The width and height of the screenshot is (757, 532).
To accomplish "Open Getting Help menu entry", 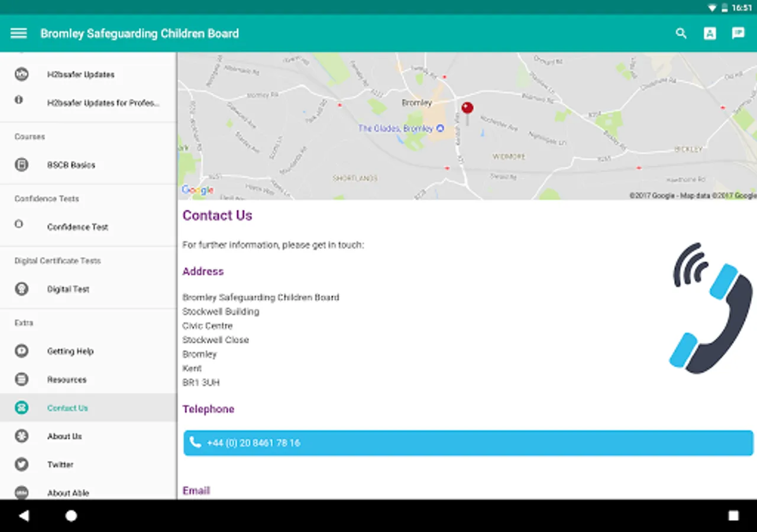I will (88, 351).
